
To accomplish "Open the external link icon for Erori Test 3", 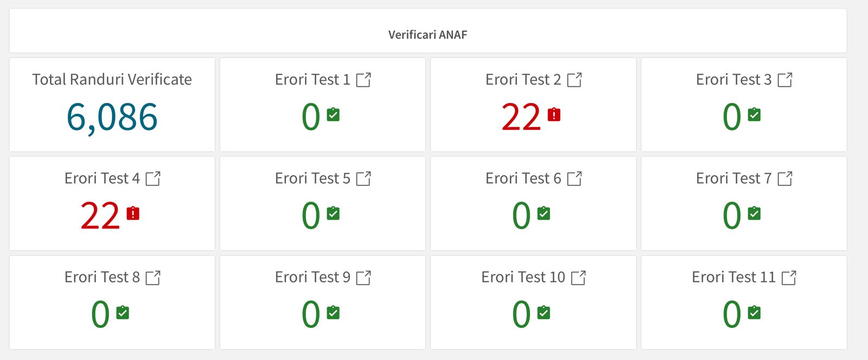I will [x=785, y=80].
